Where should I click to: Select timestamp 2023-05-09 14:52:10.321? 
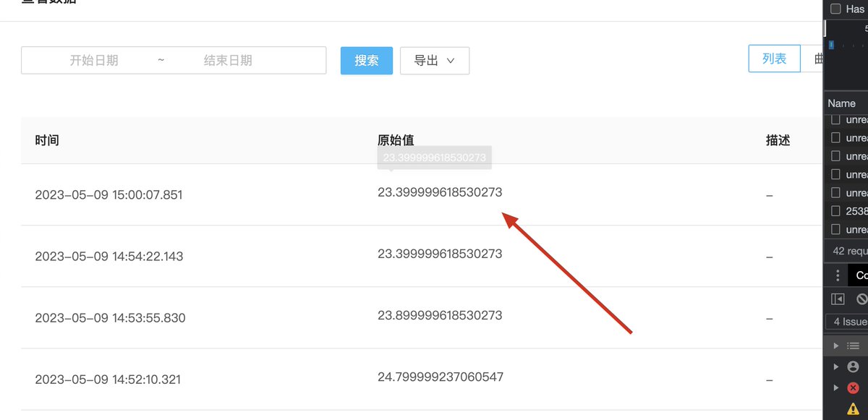coord(108,380)
